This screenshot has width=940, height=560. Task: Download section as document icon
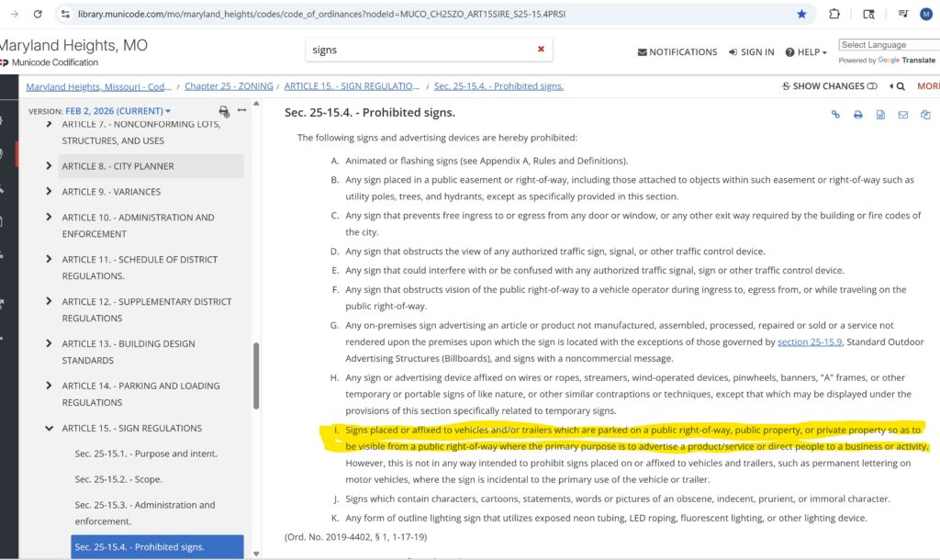(x=880, y=115)
